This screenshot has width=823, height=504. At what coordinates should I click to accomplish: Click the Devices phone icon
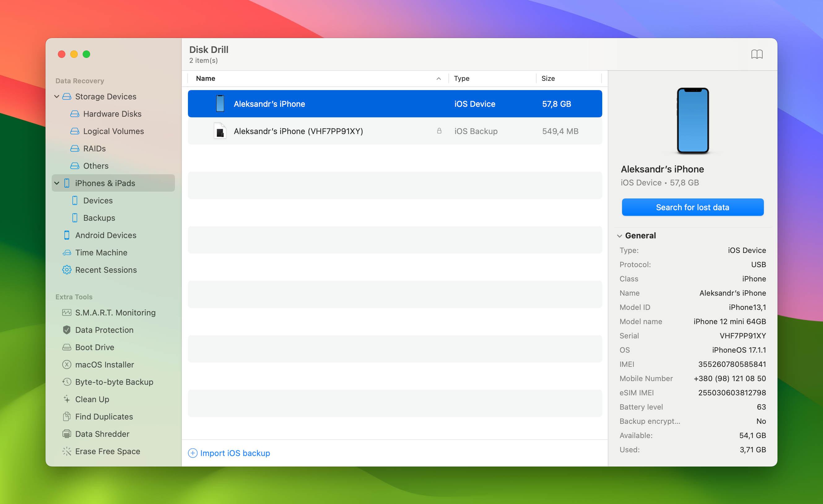coord(75,200)
